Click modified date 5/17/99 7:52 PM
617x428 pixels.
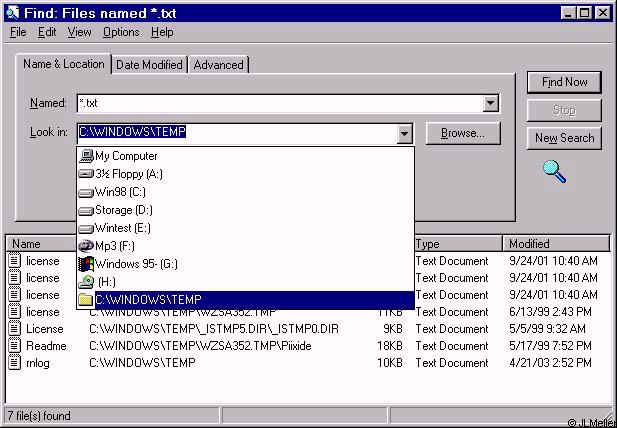(x=550, y=346)
